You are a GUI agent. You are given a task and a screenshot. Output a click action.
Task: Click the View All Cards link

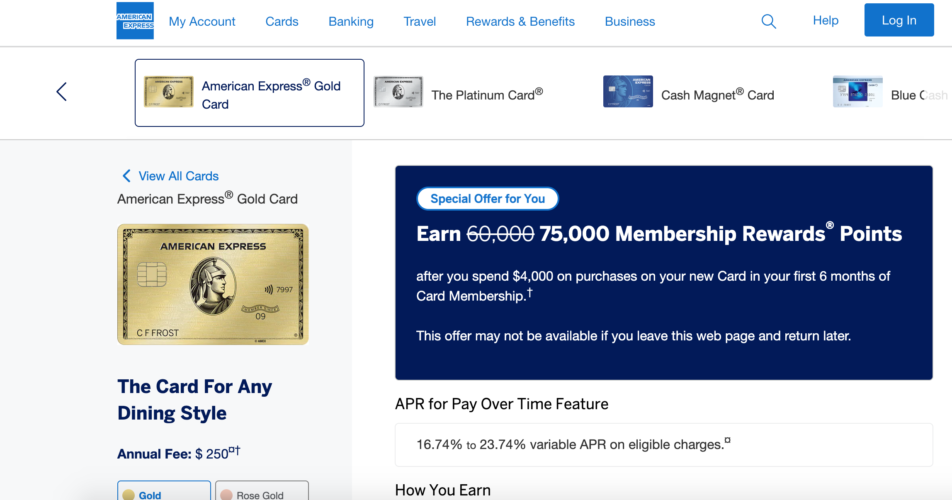coord(178,176)
